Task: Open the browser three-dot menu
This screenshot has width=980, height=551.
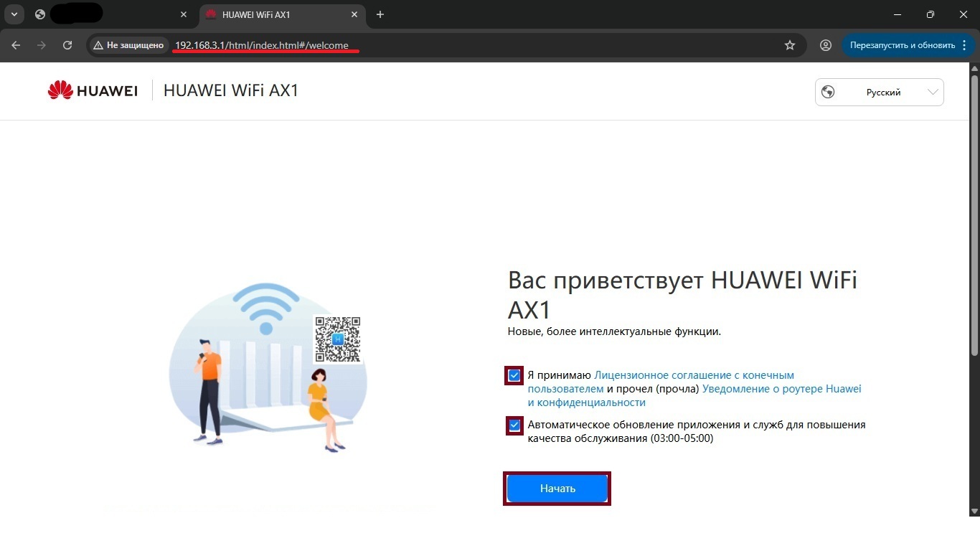Action: pyautogui.click(x=964, y=45)
